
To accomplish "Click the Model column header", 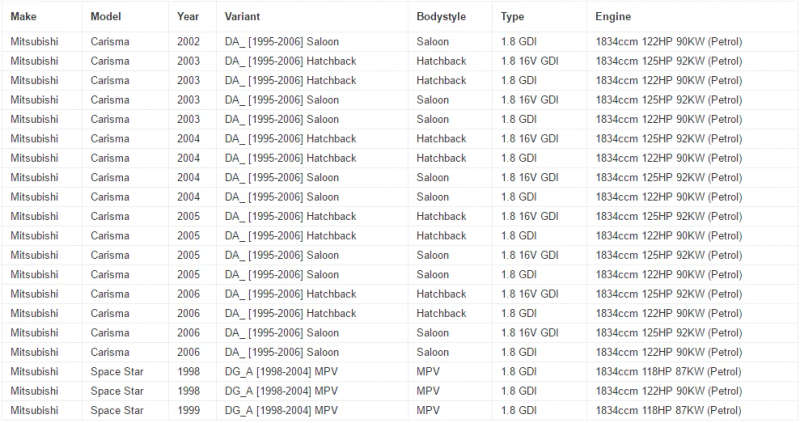I will tap(106, 16).
